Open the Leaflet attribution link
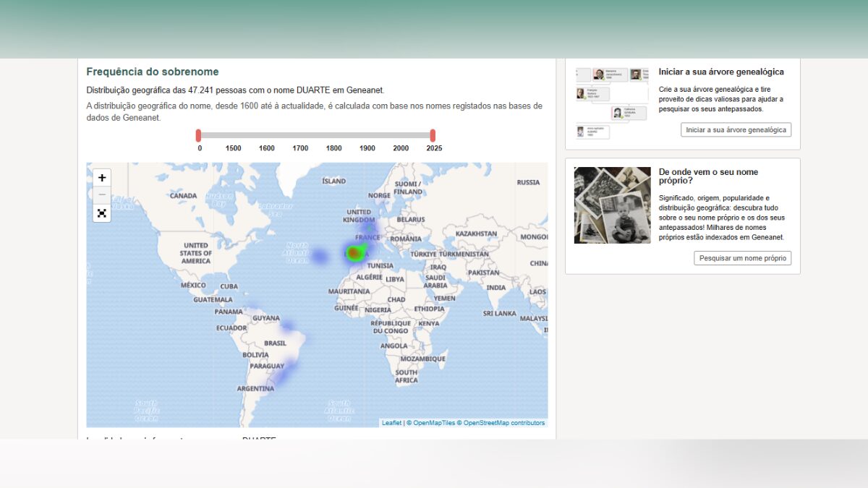Image resolution: width=868 pixels, height=488 pixels. click(x=391, y=423)
